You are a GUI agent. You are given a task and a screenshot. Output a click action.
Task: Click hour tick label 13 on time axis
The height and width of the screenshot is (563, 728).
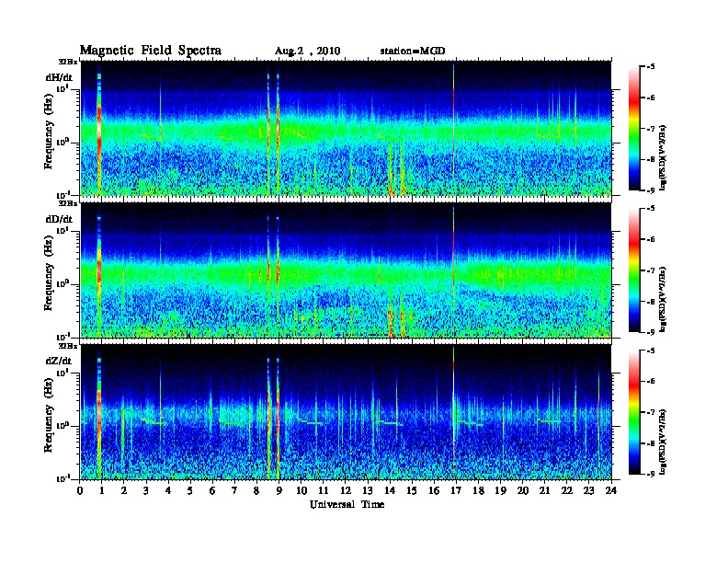click(x=368, y=491)
